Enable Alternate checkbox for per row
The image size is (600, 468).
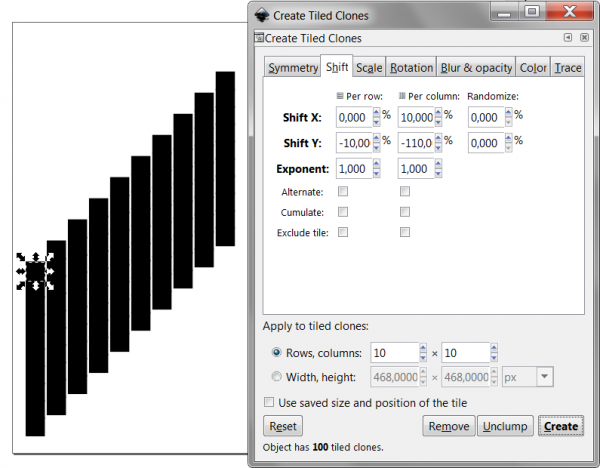(343, 191)
